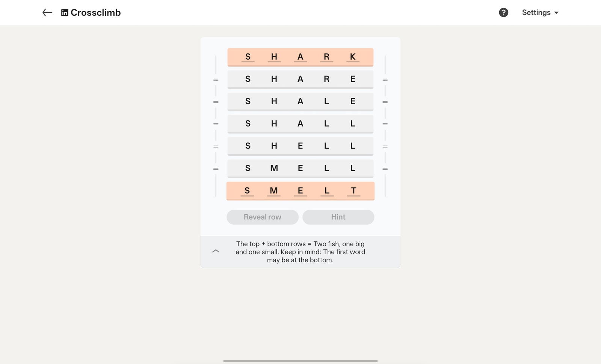This screenshot has height=364, width=601.
Task: Select the top SHARK row
Action: (x=300, y=57)
